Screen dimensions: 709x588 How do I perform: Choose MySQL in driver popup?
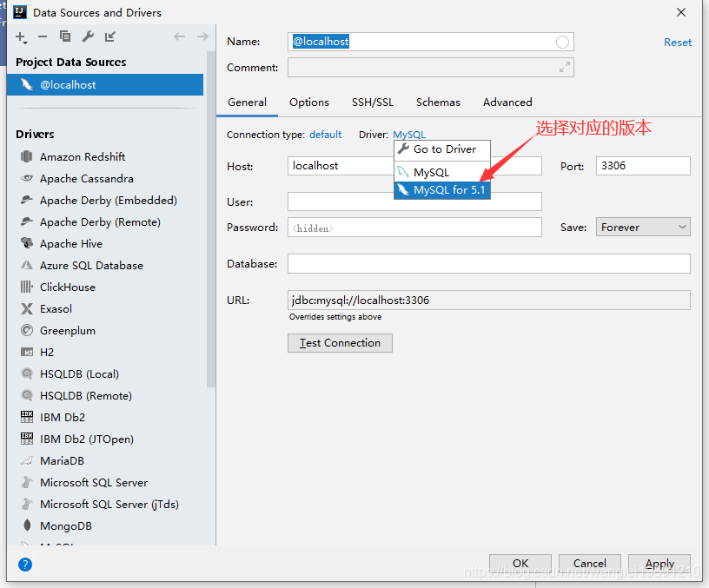(442, 172)
